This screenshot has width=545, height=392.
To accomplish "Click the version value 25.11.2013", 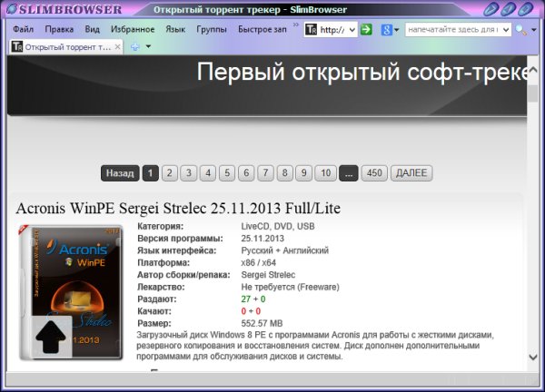I will point(263,239).
